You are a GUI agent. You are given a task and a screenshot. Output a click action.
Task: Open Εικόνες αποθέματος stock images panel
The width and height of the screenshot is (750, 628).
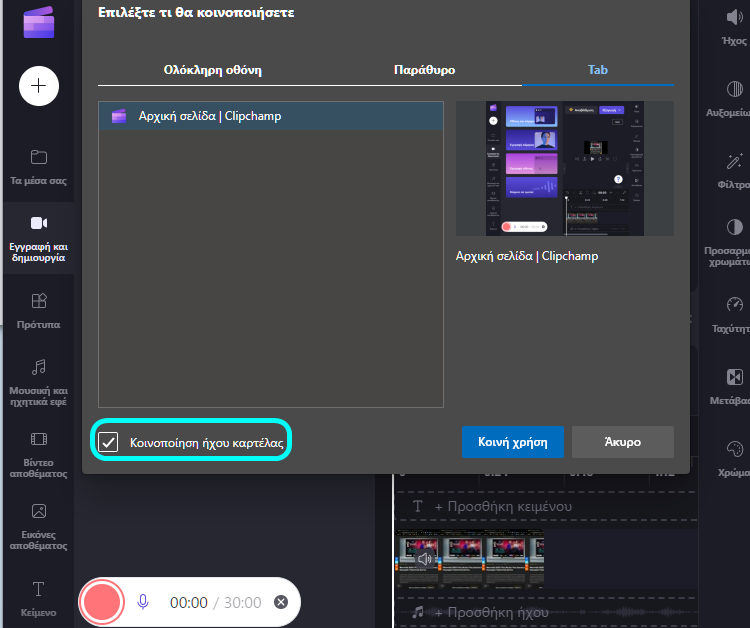(x=39, y=526)
